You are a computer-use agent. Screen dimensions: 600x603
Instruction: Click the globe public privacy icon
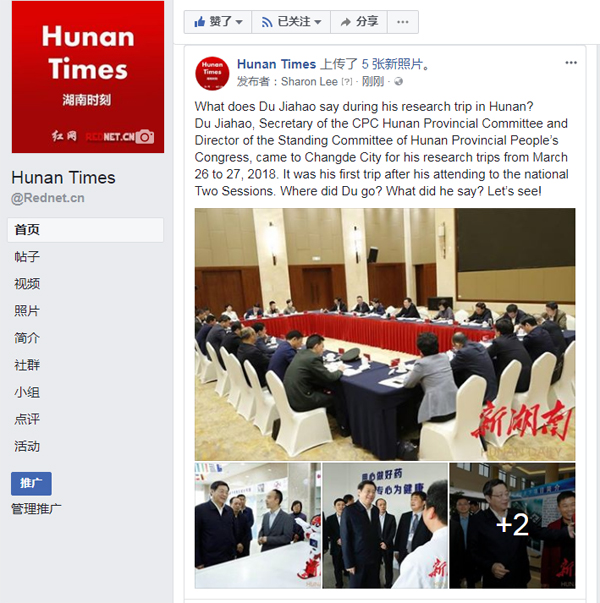coord(399,82)
